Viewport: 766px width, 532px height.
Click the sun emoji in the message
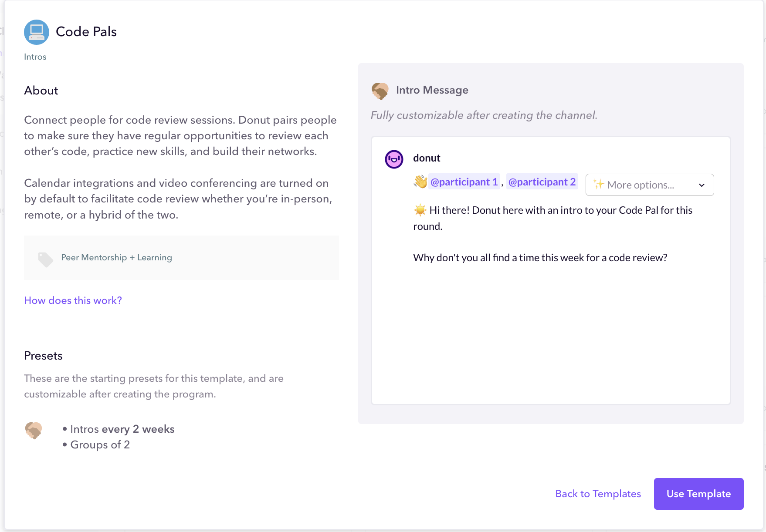pyautogui.click(x=420, y=210)
